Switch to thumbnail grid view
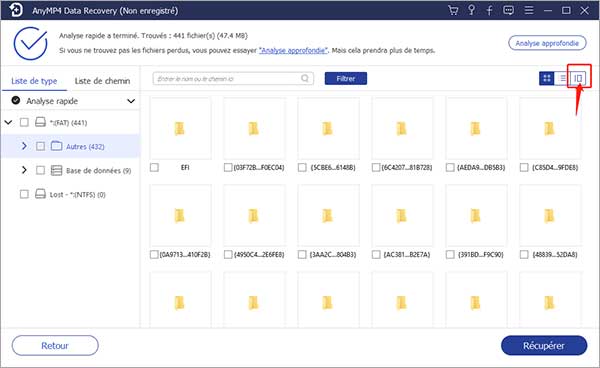 pyautogui.click(x=546, y=78)
